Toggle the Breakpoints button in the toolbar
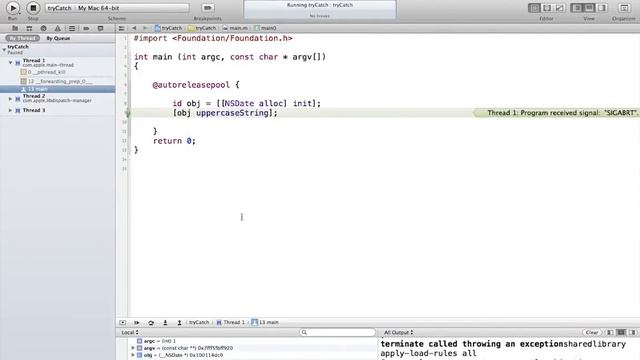The height and width of the screenshot is (360, 640). [207, 8]
